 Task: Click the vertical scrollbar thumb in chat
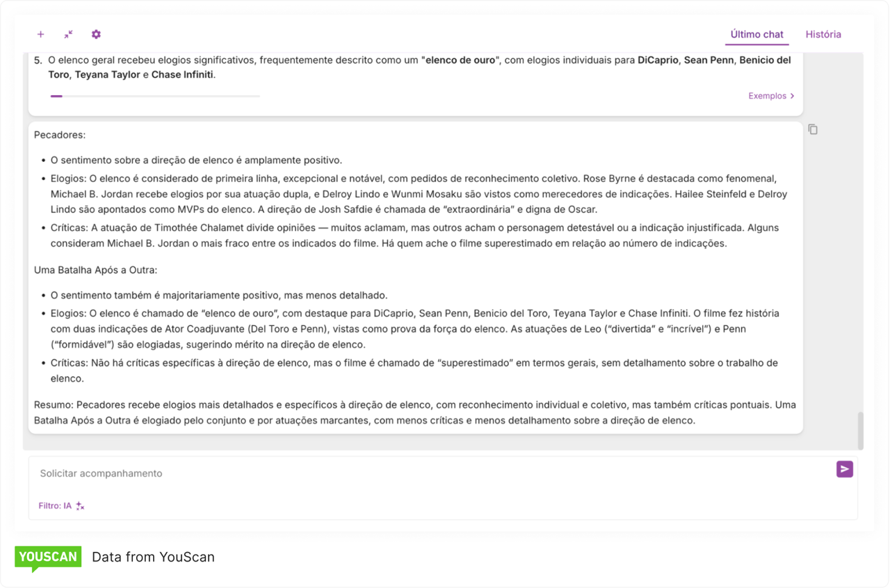[x=860, y=430]
